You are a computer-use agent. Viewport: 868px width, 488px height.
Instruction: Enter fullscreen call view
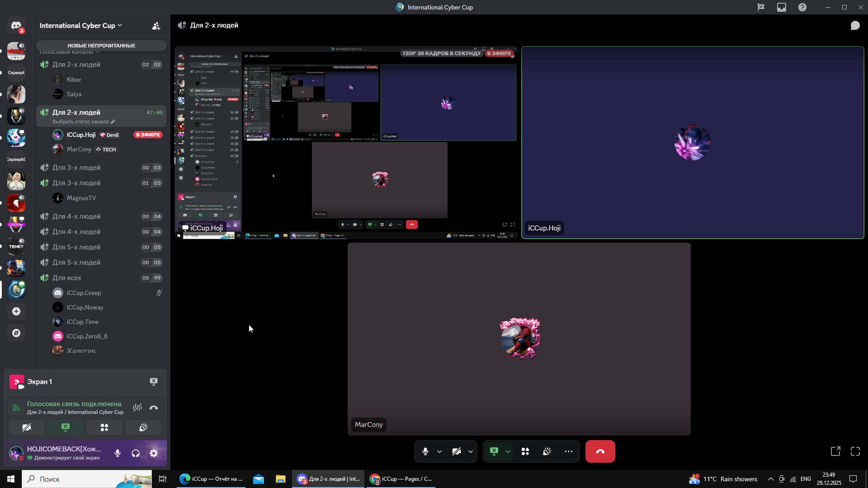click(855, 451)
